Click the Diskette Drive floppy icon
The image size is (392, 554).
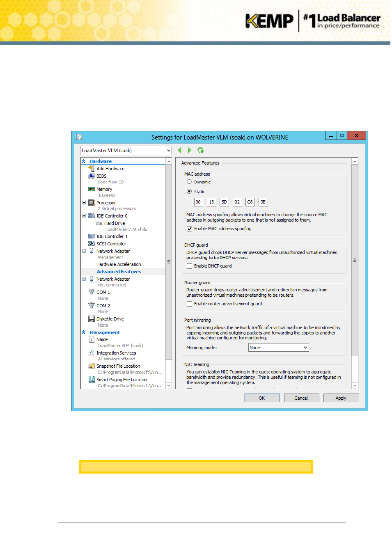(x=92, y=319)
